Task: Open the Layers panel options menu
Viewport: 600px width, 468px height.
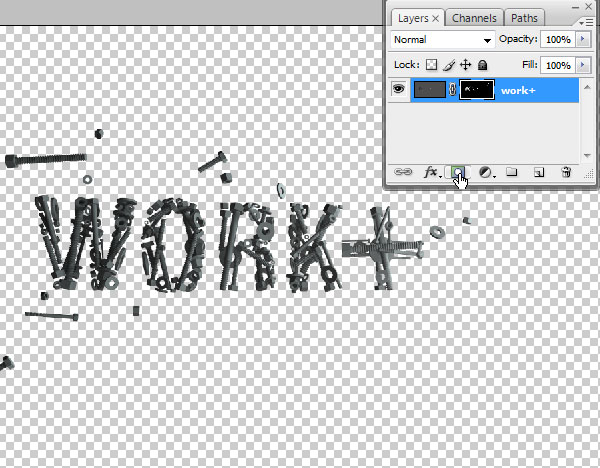Action: 586,23
